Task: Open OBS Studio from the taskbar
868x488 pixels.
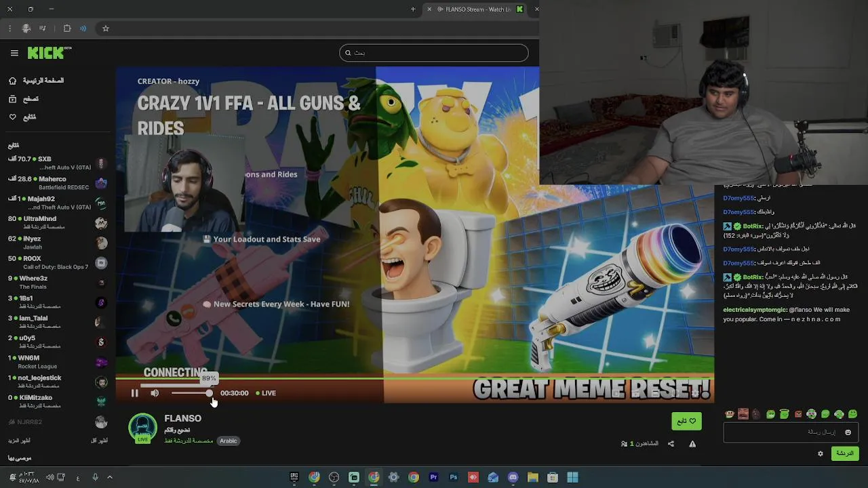Action: 334,477
